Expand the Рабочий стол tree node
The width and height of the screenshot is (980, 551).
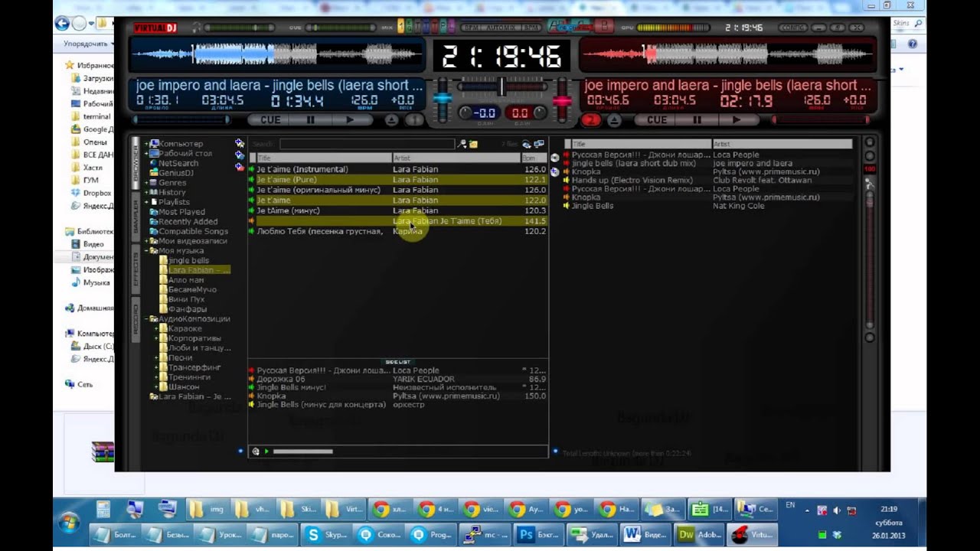coord(146,153)
